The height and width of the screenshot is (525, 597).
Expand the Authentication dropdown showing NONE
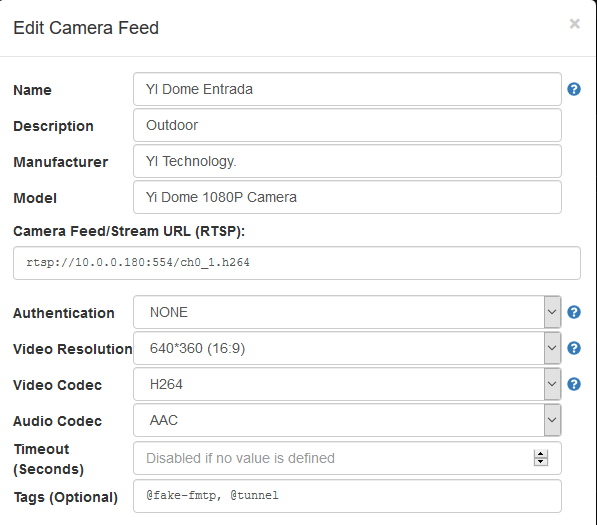click(x=347, y=312)
